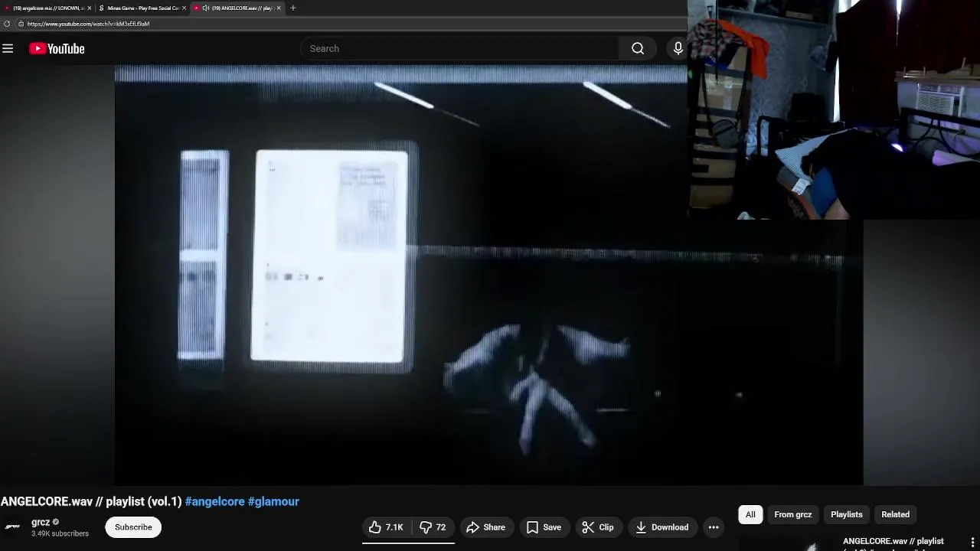Select the From grcz filter chip
Image resolution: width=980 pixels, height=551 pixels.
point(792,515)
